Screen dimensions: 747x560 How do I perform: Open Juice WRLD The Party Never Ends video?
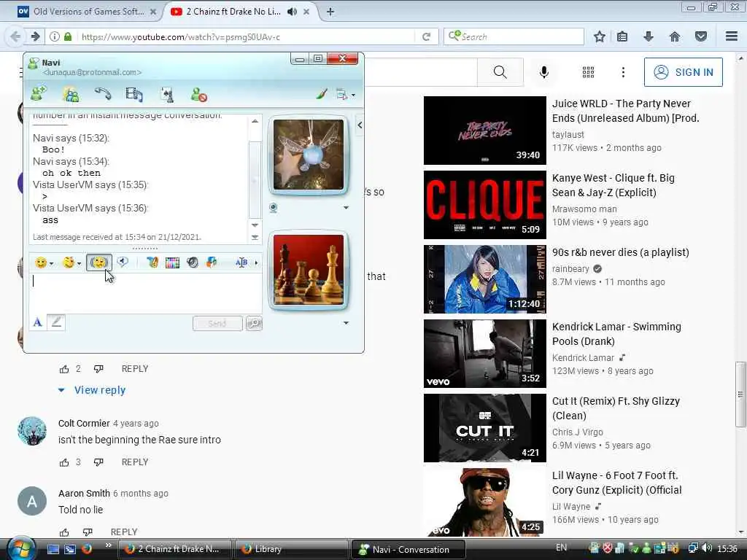[485, 131]
